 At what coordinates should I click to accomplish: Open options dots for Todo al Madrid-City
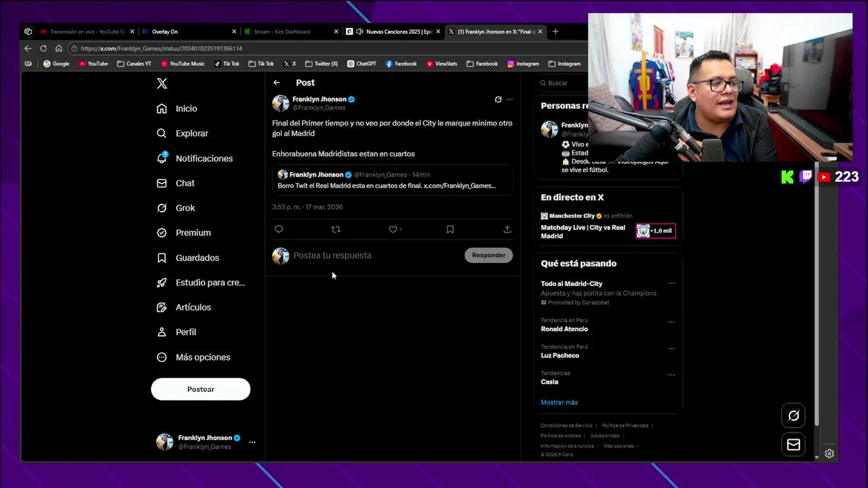[x=671, y=283]
